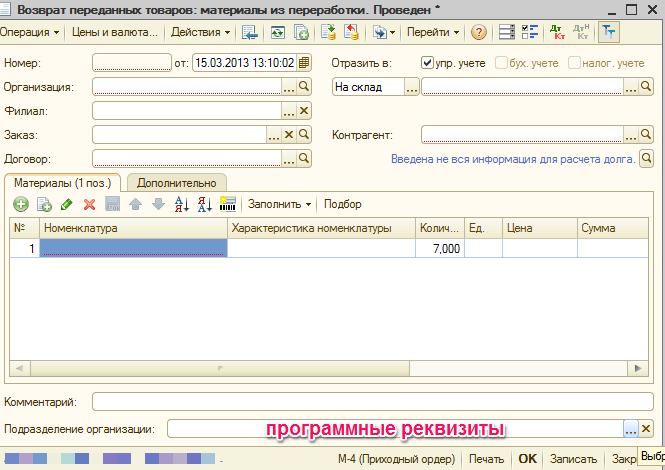The width and height of the screenshot is (665, 470).
Task: Sort materials descending Я-А
Action: (x=204, y=204)
